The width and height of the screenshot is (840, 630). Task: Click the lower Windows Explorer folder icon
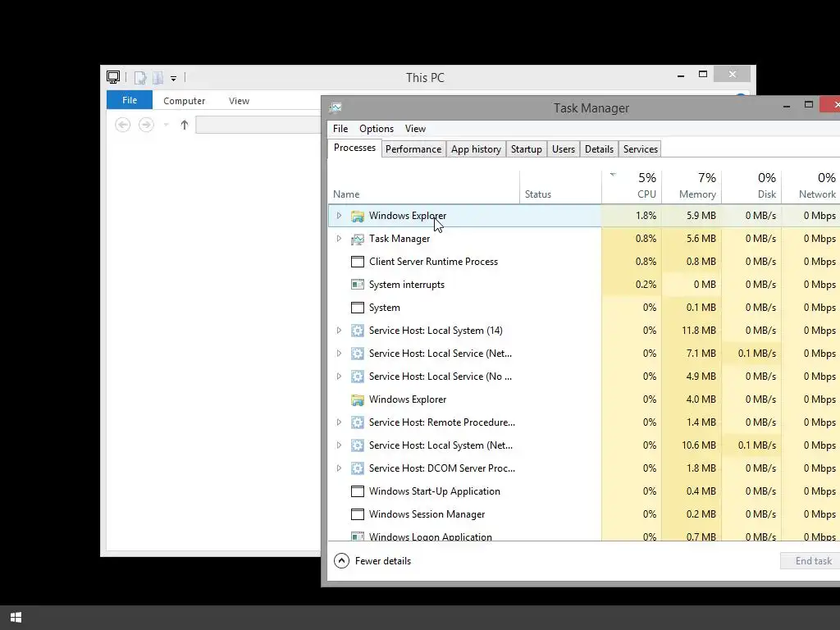point(358,399)
